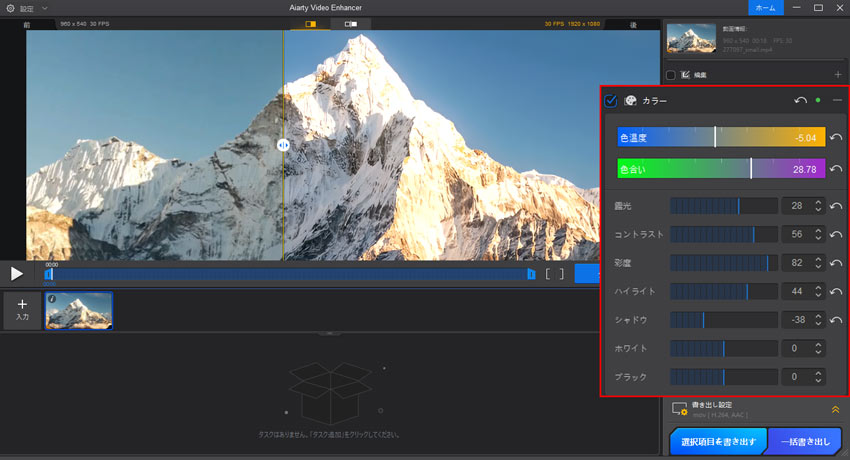850x460 pixels.
Task: Open the 設定 gear icon
Action: pyautogui.click(x=10, y=8)
